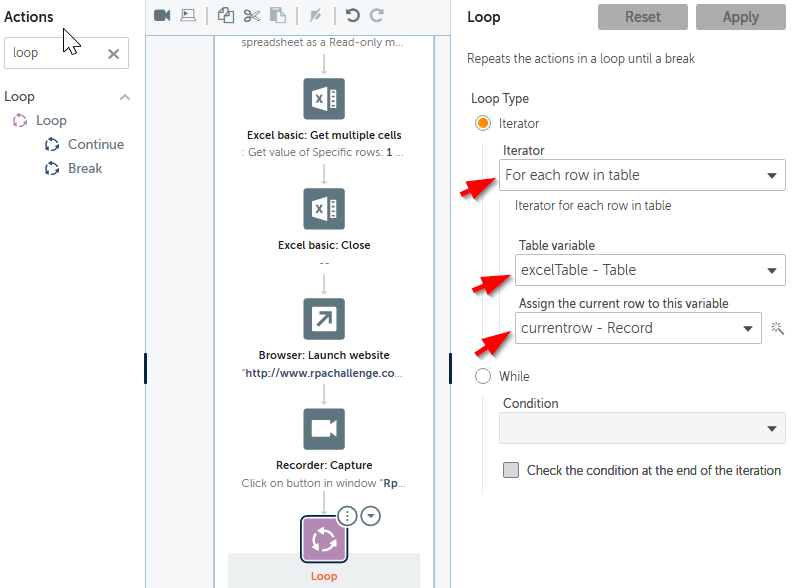Select the While radio button
The width and height of the screenshot is (793, 588).
tap(483, 376)
